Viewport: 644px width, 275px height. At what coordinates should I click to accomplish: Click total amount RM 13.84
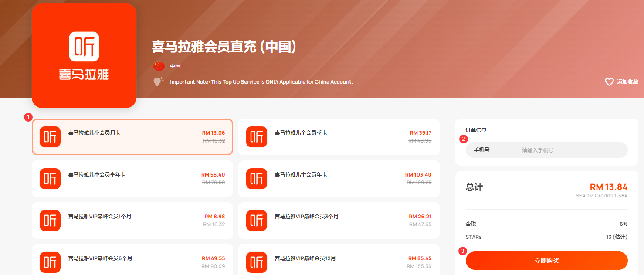tap(609, 187)
